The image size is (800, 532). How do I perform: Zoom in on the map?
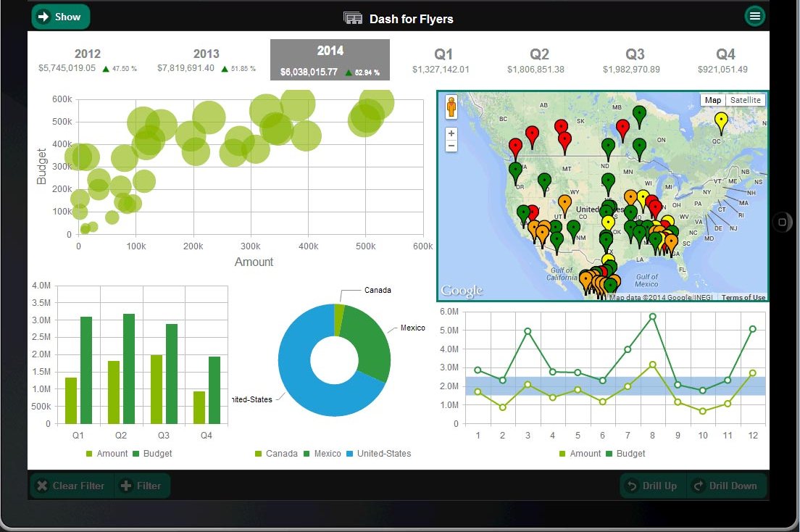tap(451, 134)
